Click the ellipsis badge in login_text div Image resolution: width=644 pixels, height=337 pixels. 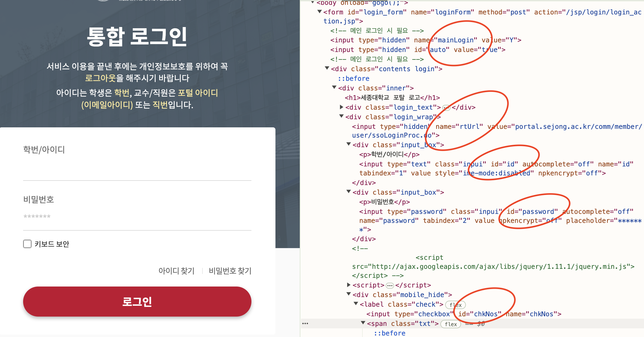coord(446,108)
